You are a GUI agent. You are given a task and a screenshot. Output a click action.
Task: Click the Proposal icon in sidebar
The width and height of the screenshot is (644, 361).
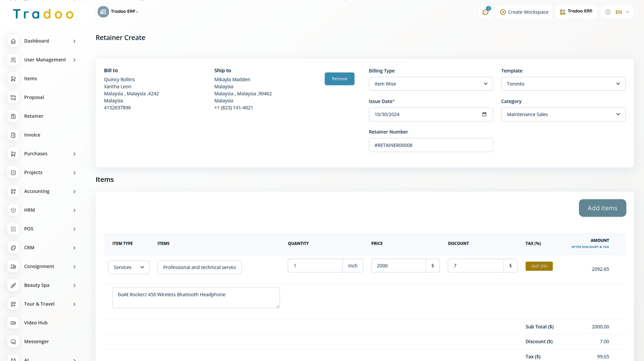(x=13, y=97)
